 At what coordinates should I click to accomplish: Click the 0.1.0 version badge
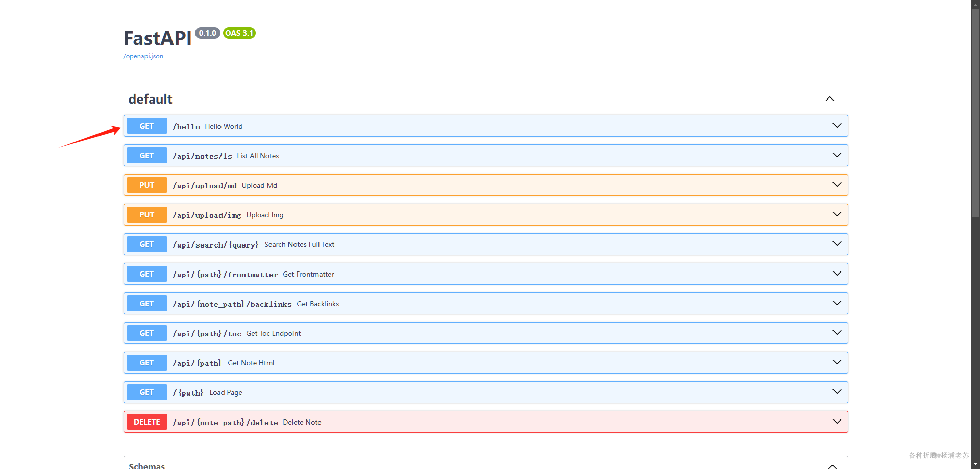coord(208,33)
